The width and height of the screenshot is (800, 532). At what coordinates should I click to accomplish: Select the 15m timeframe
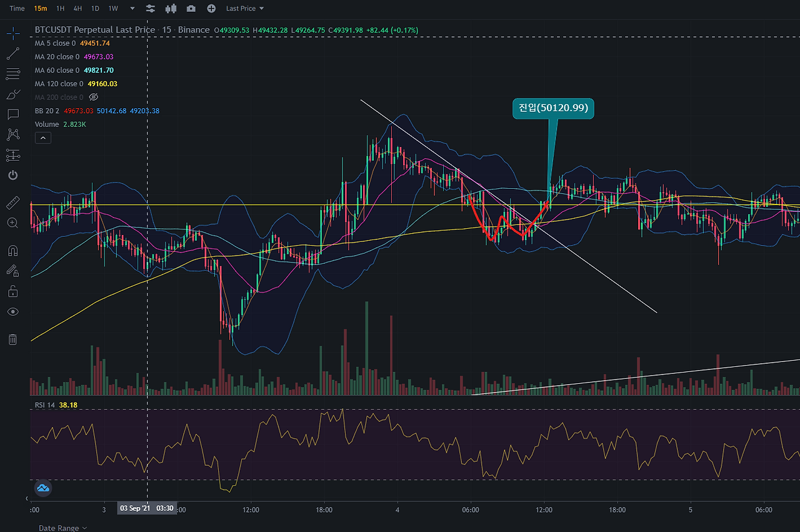pyautogui.click(x=41, y=9)
